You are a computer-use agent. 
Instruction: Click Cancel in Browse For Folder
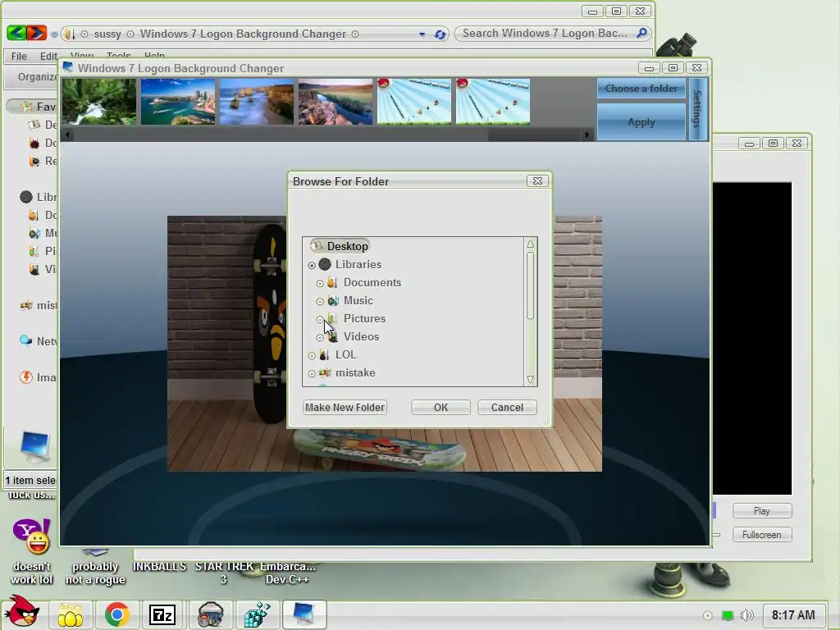pos(507,407)
